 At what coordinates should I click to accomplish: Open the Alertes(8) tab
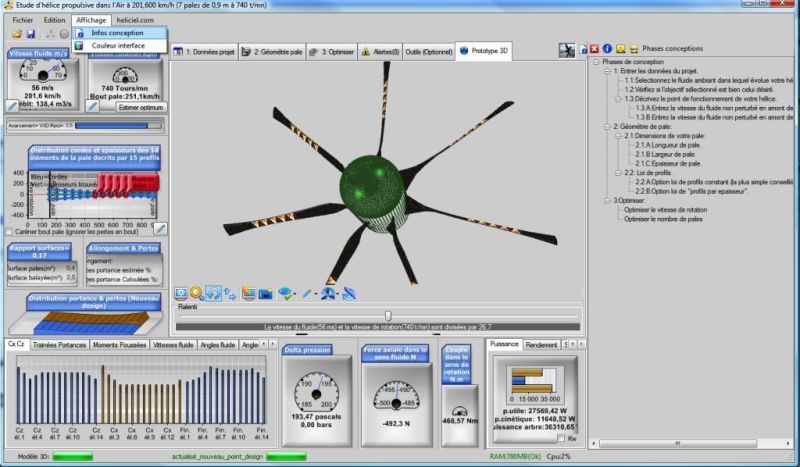point(380,52)
